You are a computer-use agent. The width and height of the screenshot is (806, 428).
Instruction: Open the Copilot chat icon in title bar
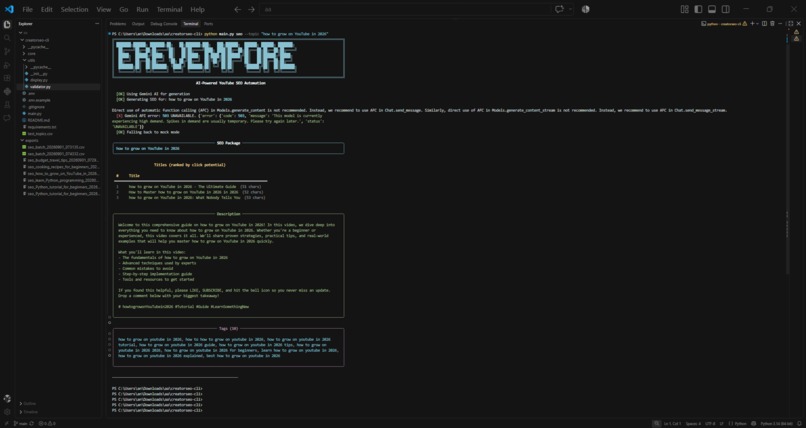click(559, 9)
